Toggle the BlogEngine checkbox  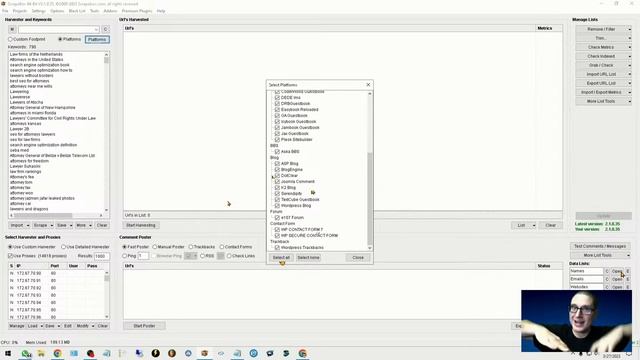click(x=278, y=169)
